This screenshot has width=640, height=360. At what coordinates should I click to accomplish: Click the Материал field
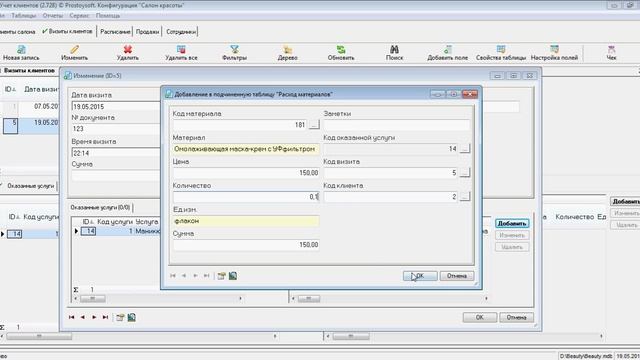(246, 149)
